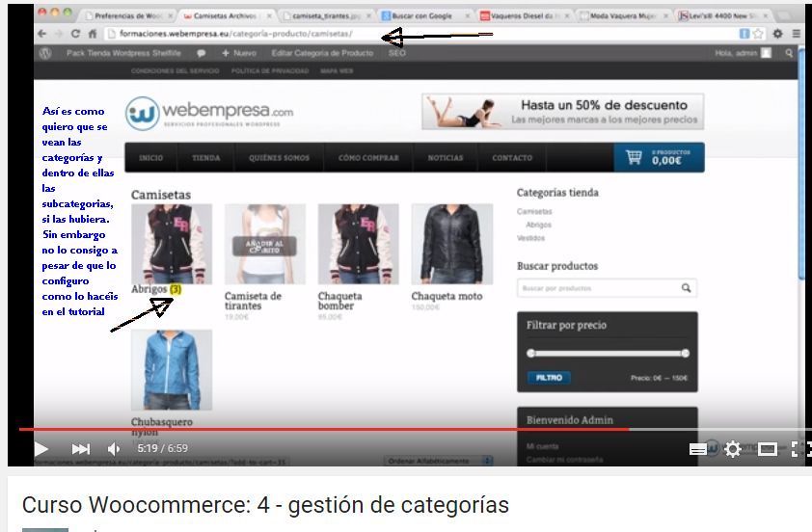Click Mapa Web link
The height and width of the screenshot is (532, 812).
coord(337,71)
